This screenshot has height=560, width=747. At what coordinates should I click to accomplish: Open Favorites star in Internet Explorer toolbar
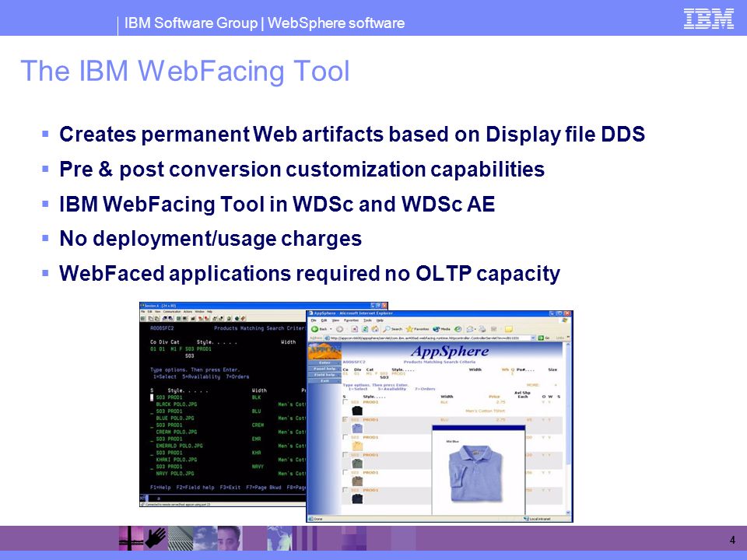(x=417, y=329)
